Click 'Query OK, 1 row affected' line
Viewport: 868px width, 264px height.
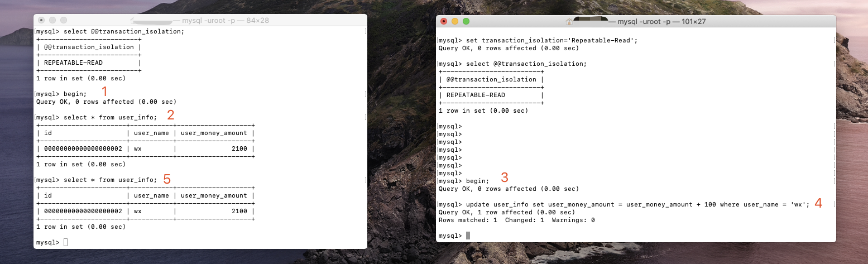point(507,212)
